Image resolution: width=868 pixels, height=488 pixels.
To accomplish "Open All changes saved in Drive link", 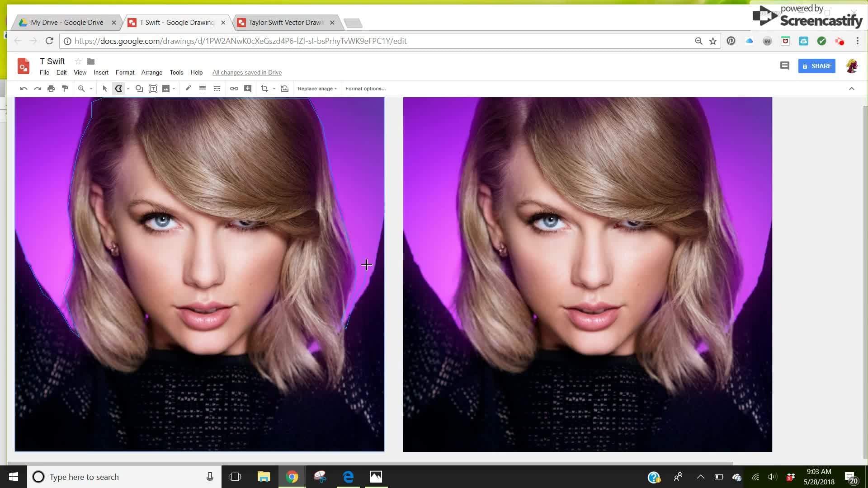I will (x=247, y=72).
